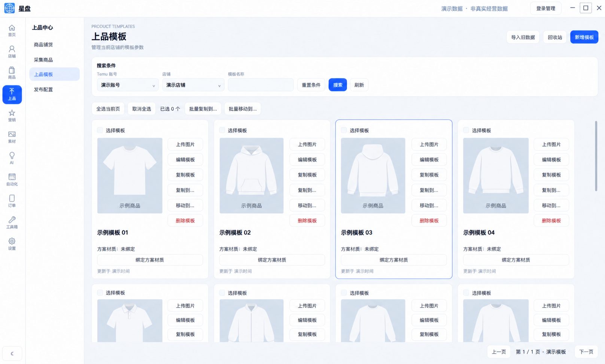Click the 星盘 globe logo
This screenshot has height=364, width=605.
[9, 8]
